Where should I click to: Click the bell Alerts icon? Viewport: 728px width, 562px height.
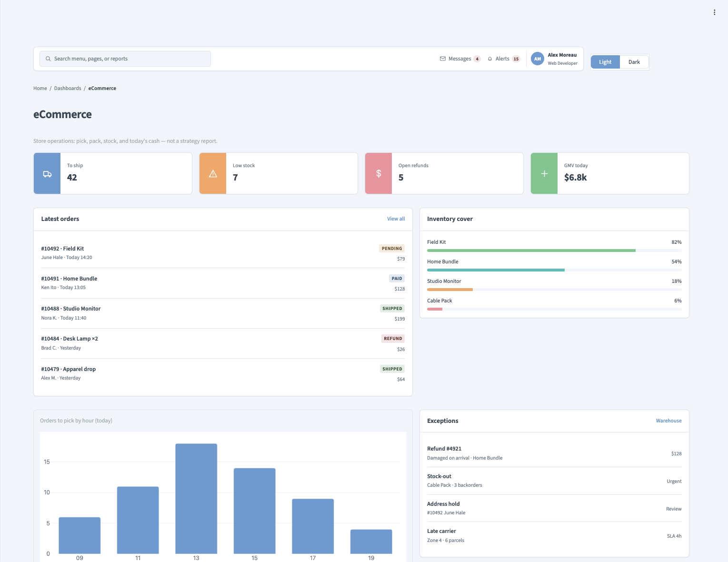point(490,59)
